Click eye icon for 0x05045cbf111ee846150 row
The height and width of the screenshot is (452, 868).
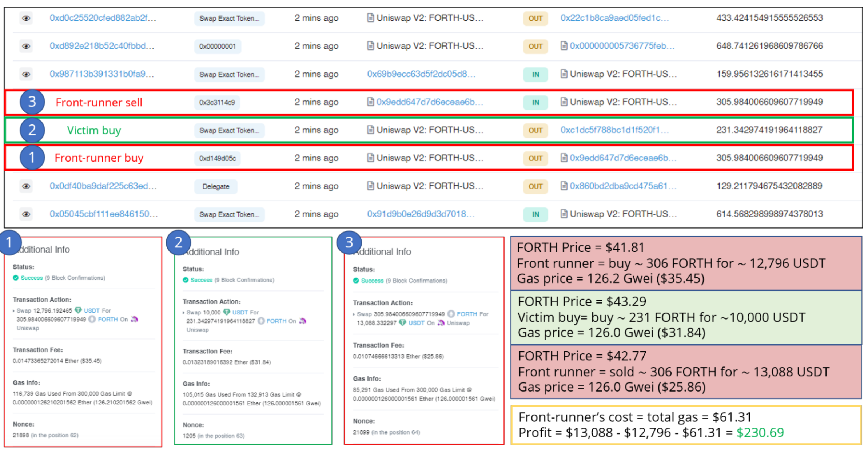26,214
